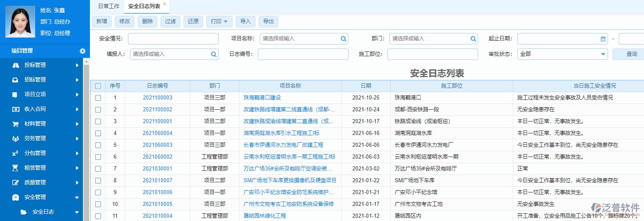This screenshot has width=644, height=221.
Task: Click the 项目立项 sidebar icon
Action: tap(16, 95)
